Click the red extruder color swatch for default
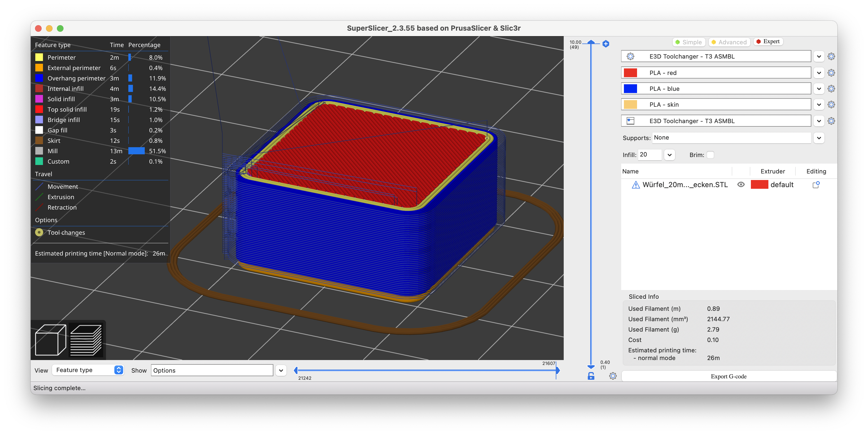 [760, 185]
